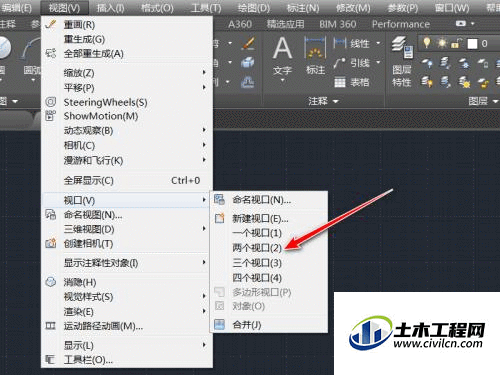Click the 文字 text tool icon

pos(282,48)
